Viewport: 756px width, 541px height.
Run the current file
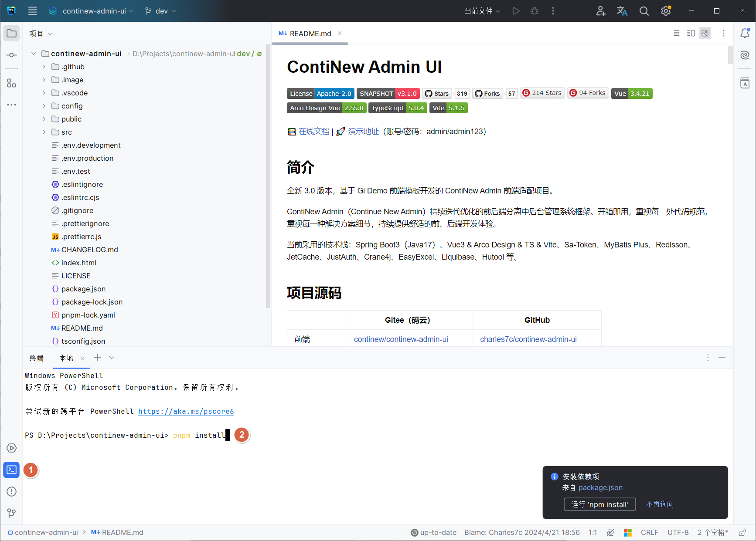tap(516, 11)
